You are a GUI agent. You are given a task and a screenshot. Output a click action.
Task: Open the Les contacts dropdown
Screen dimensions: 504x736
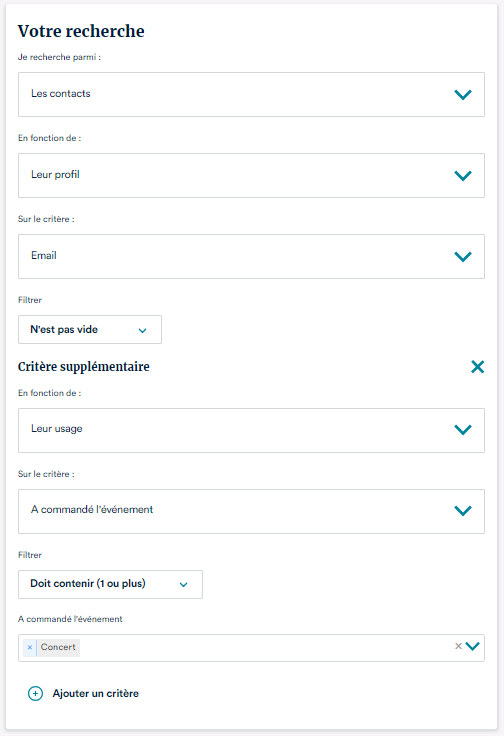(x=251, y=94)
